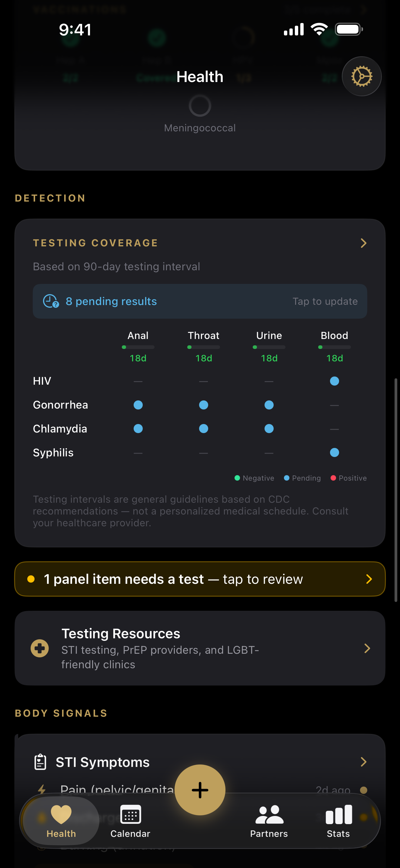Open the Calendar tab icon
The width and height of the screenshot is (400, 868).
pyautogui.click(x=130, y=815)
